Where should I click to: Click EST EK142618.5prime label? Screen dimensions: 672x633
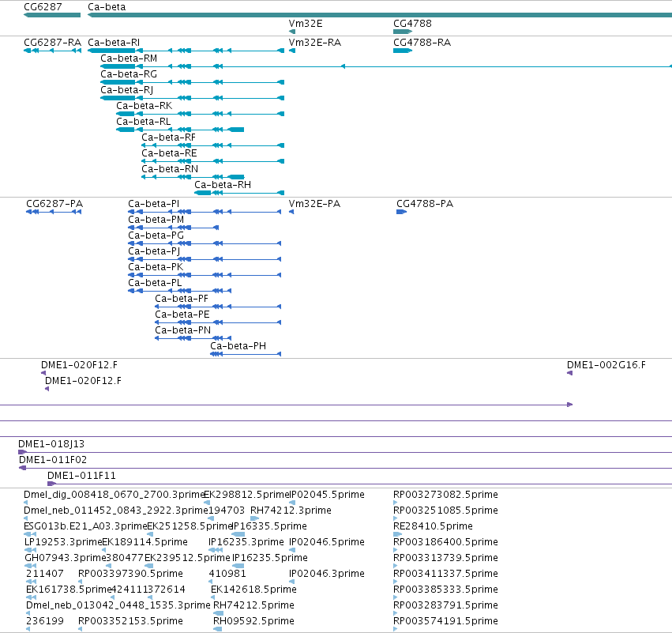click(253, 590)
